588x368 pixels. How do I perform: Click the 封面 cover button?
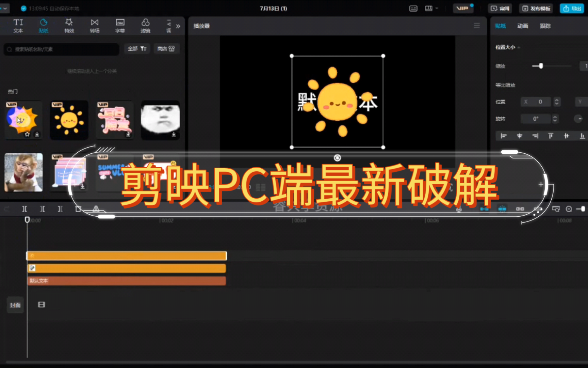(15, 305)
